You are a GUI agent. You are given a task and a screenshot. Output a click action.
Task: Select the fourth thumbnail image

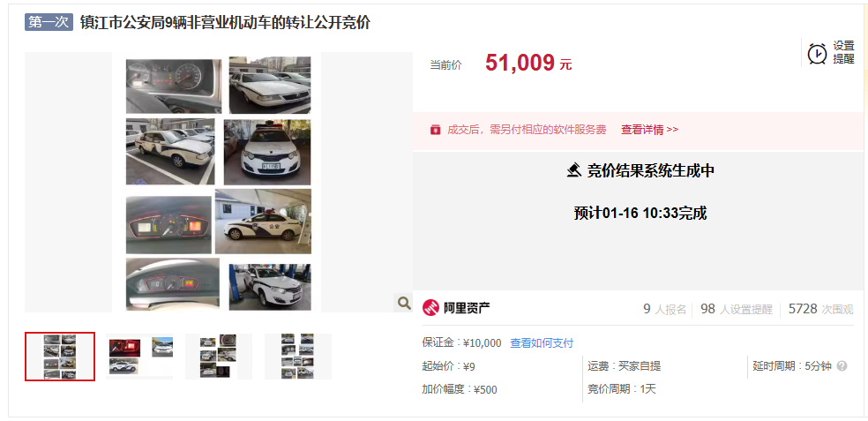[298, 357]
